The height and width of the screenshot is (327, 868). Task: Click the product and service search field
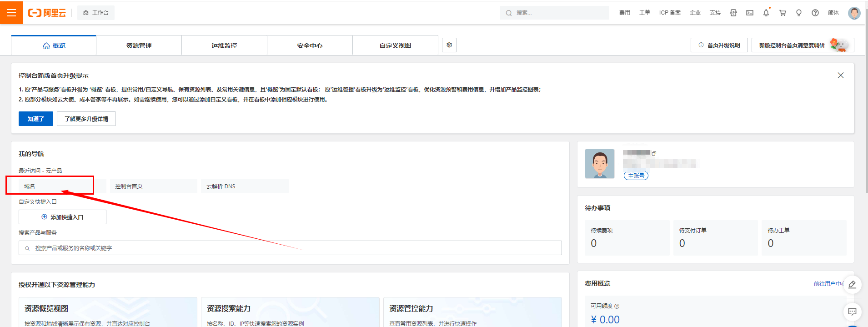(x=291, y=248)
